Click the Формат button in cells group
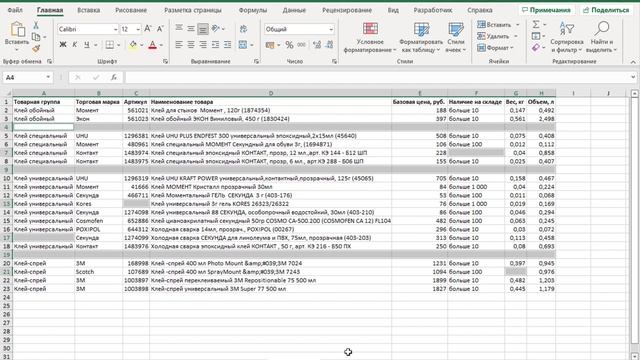This screenshot has height=360, width=640. tap(495, 48)
